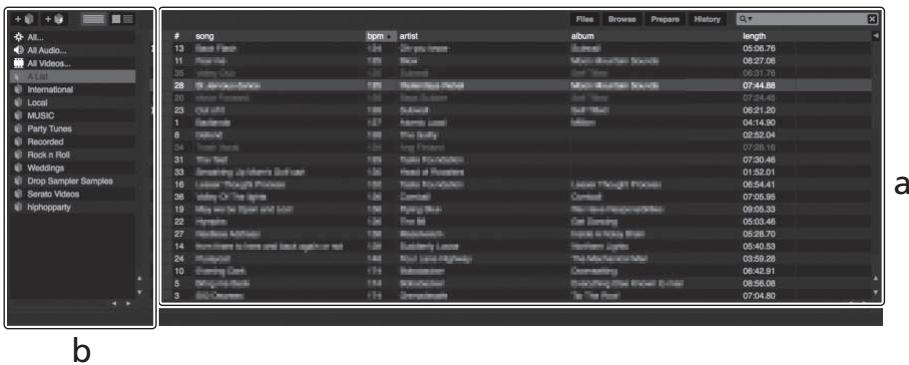The height and width of the screenshot is (365, 909).
Task: Click the crate list scroll down arrow
Action: 140,292
